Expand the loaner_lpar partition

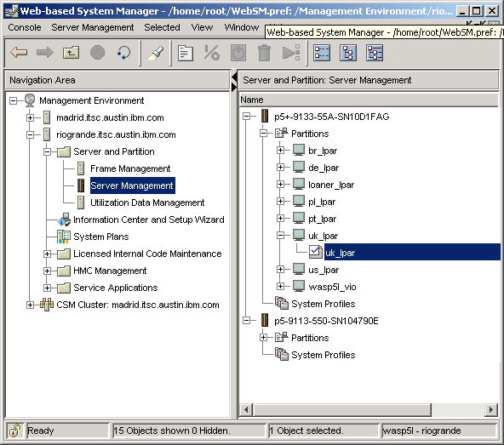click(x=280, y=184)
